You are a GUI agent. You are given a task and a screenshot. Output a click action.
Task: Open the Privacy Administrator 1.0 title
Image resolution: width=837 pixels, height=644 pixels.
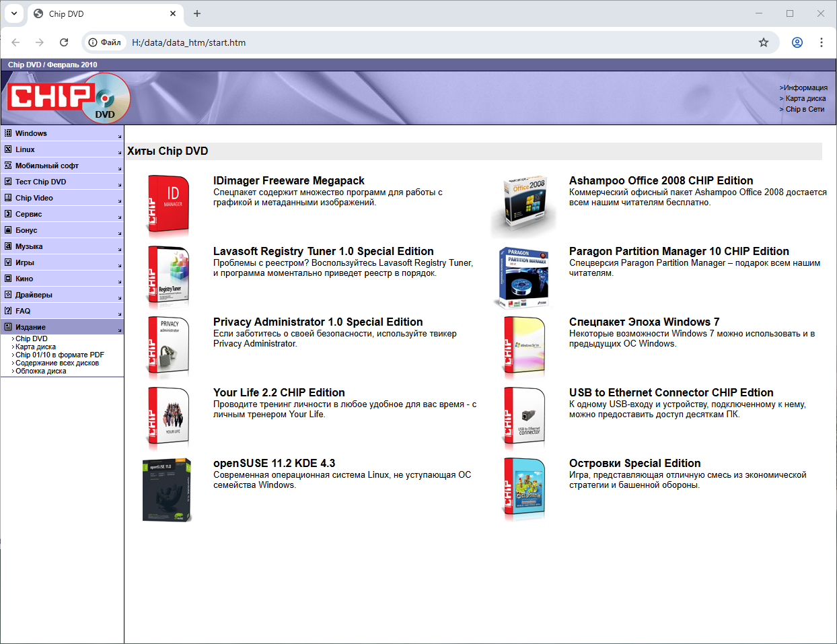[x=318, y=322]
